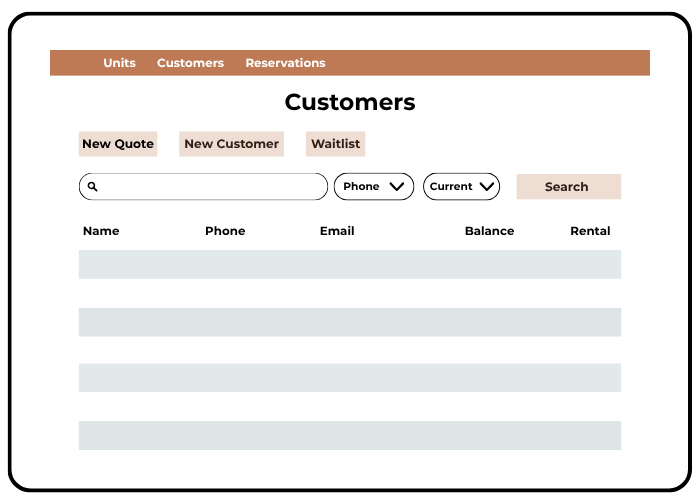Choose the third shaded table row
700x500 pixels.
click(350, 378)
